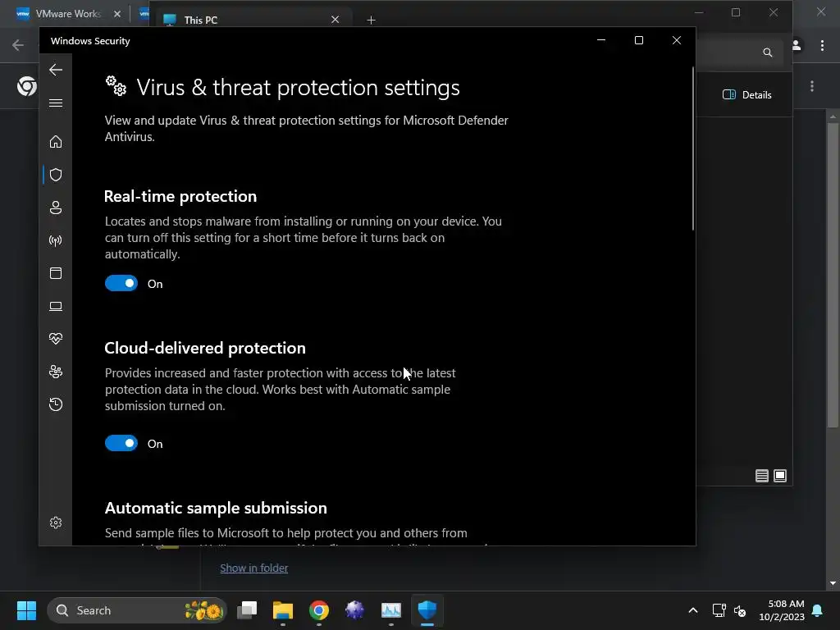This screenshot has height=630, width=840.
Task: Click the search icon in File Explorer
Action: point(768,52)
